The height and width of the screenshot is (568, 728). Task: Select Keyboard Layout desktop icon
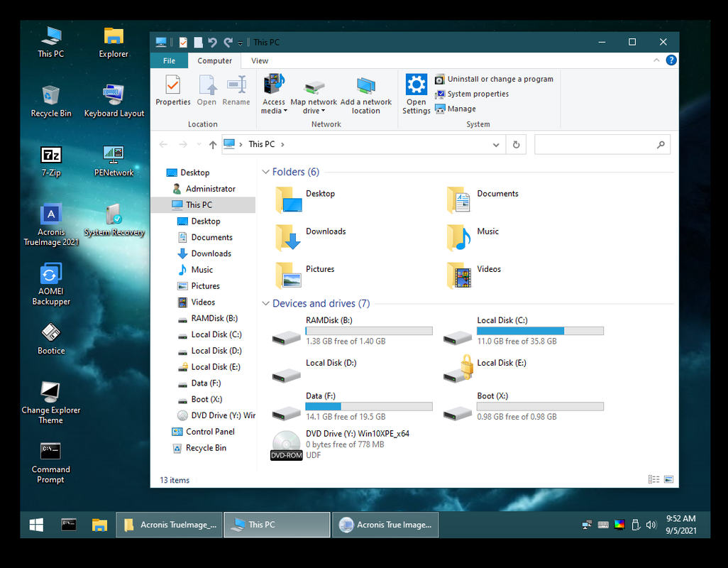[114, 102]
